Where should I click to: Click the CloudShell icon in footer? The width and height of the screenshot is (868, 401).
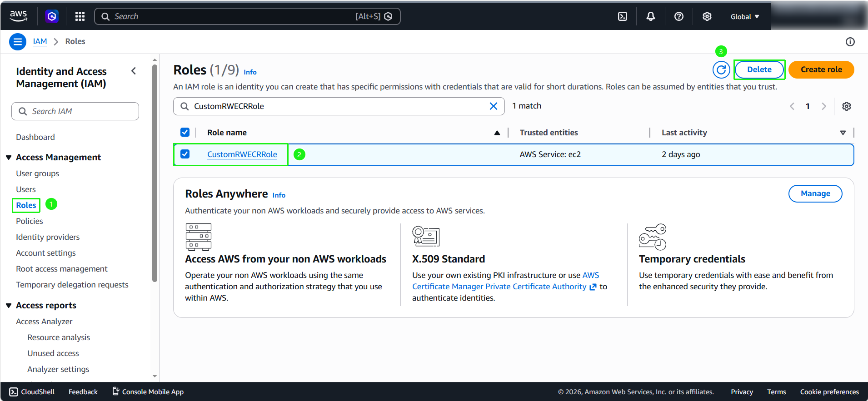[x=14, y=392]
